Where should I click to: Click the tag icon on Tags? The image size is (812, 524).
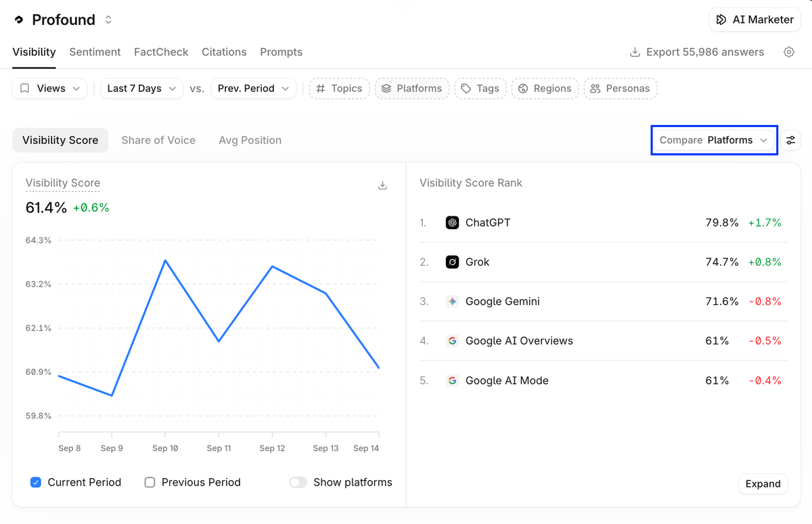[x=466, y=89]
